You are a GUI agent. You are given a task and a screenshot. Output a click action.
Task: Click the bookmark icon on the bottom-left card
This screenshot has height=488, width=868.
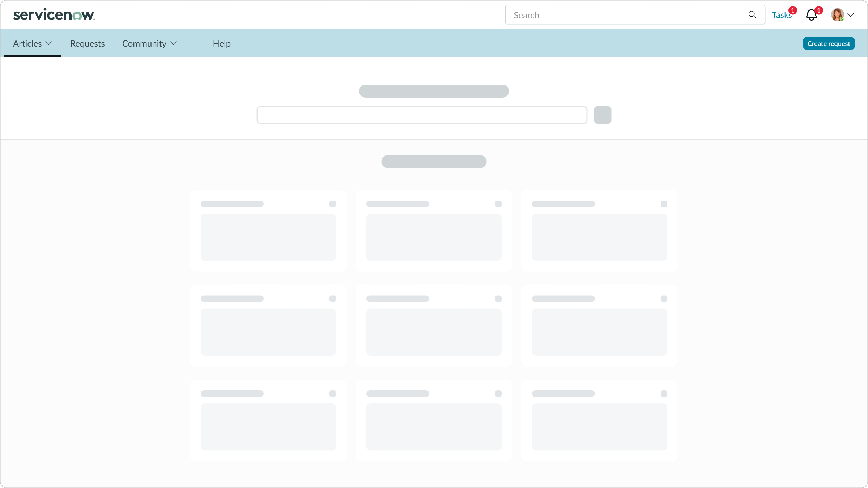pyautogui.click(x=332, y=393)
